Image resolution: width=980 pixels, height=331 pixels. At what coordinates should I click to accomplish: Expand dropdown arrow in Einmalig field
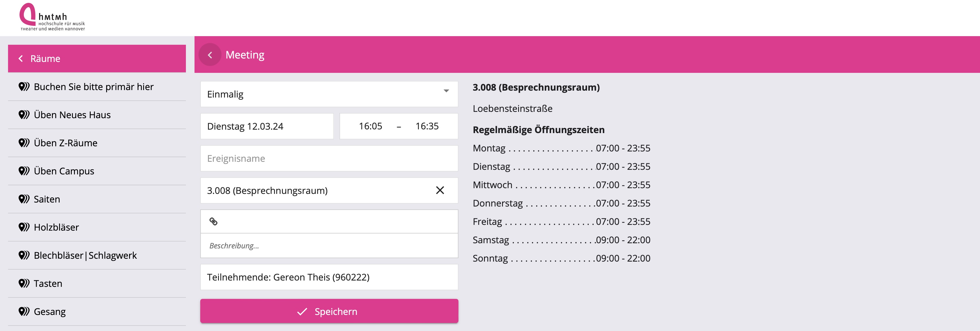click(x=446, y=91)
